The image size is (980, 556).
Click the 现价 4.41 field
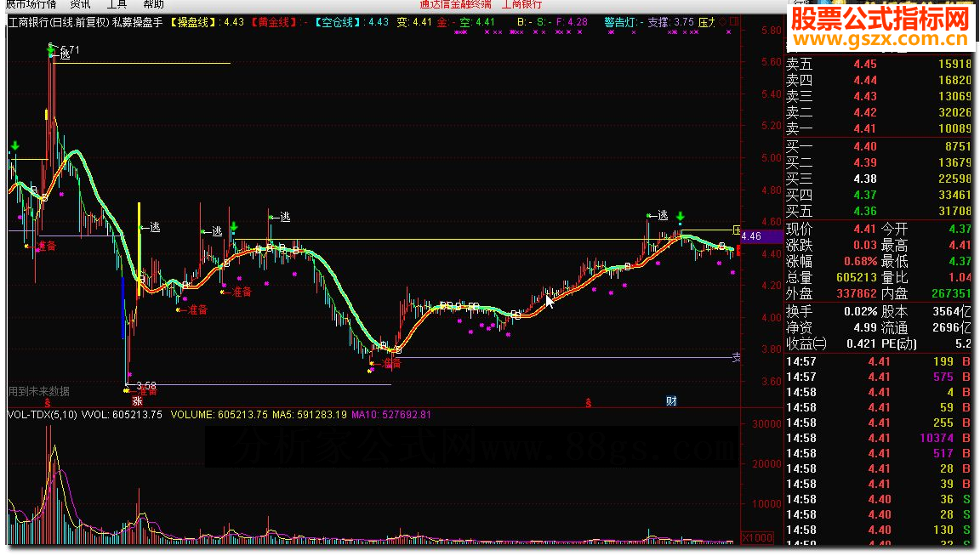pyautogui.click(x=831, y=230)
